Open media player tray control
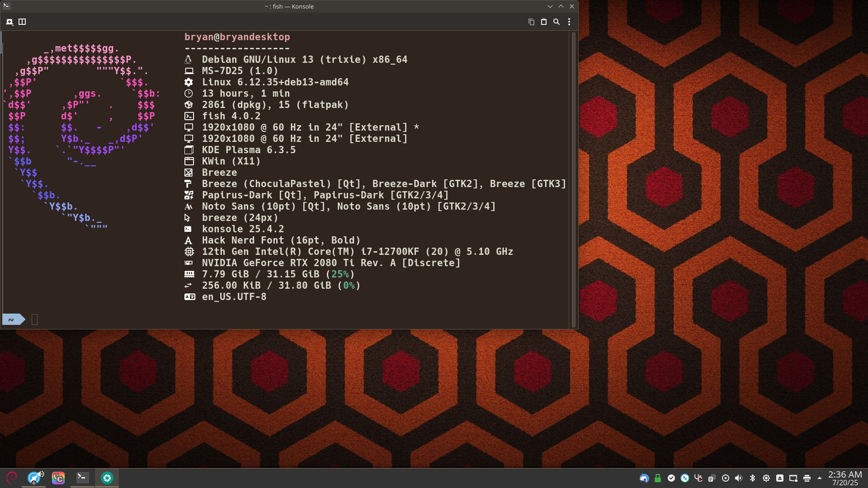 [726, 478]
